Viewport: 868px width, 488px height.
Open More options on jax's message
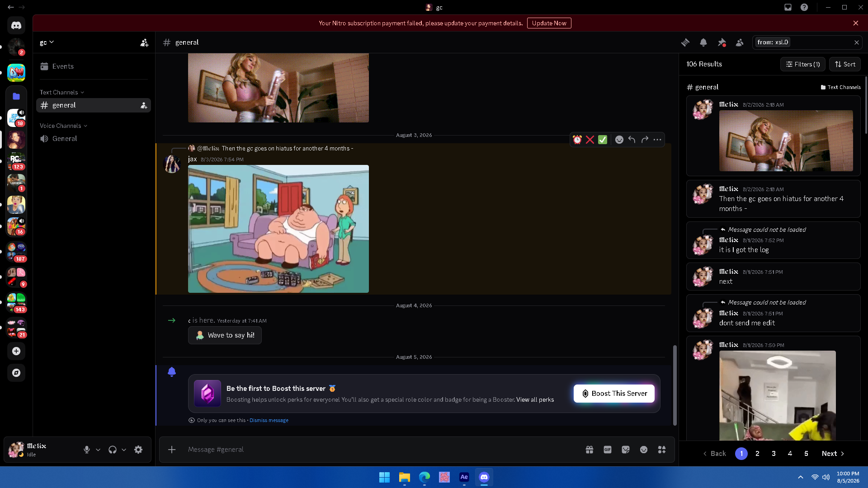tap(657, 140)
